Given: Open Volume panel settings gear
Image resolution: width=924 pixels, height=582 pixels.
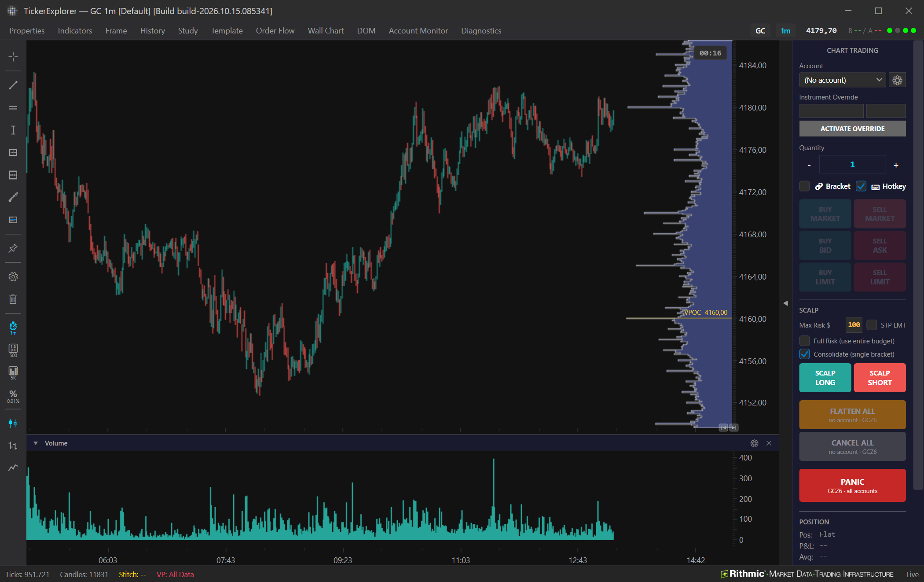Looking at the screenshot, I should [x=754, y=443].
